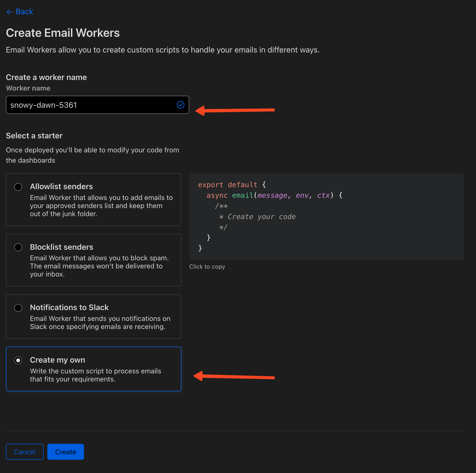
Task: Click the 'Once deployed' explanatory text
Action: point(93,155)
